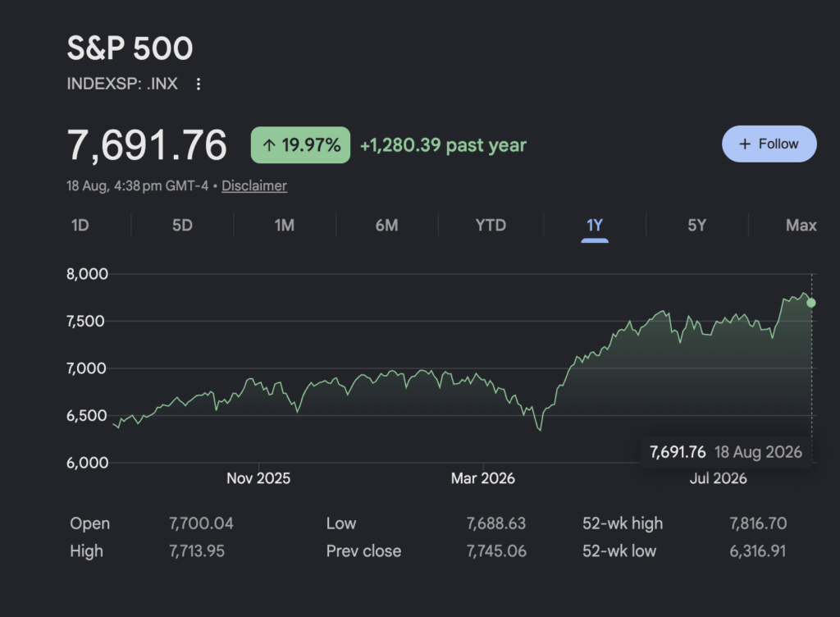This screenshot has width=840, height=617.
Task: Click the 52-wk high value 7,816.70
Action: point(758,523)
